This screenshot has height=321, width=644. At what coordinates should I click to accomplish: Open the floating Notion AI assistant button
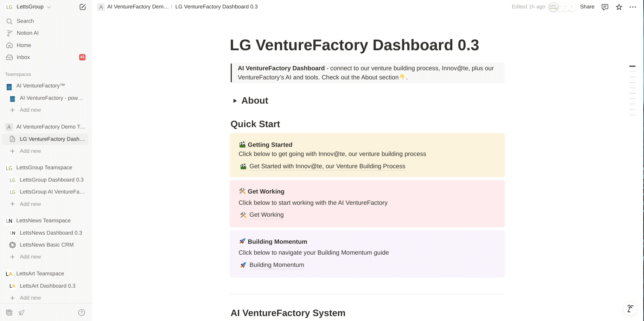630,308
